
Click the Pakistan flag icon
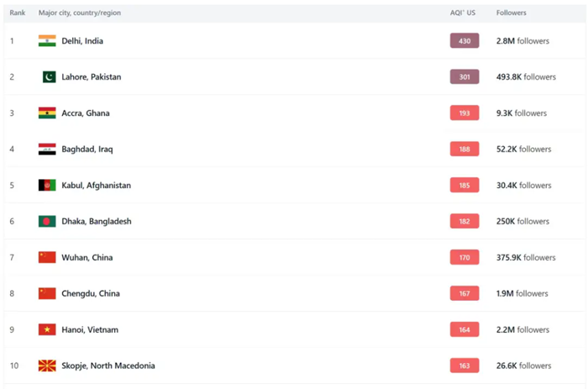(49, 77)
